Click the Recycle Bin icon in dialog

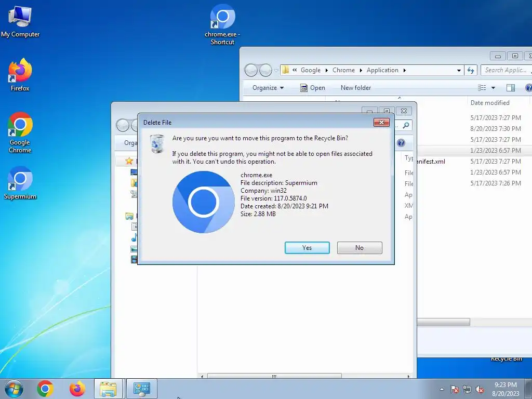click(157, 143)
